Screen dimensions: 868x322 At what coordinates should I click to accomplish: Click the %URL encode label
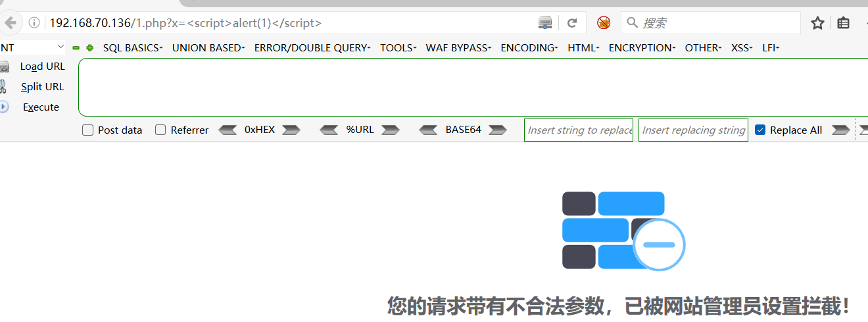360,130
